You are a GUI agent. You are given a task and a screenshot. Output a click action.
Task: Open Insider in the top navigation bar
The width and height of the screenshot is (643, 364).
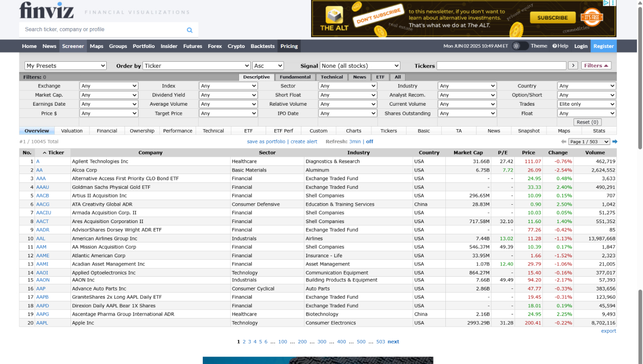[169, 46]
